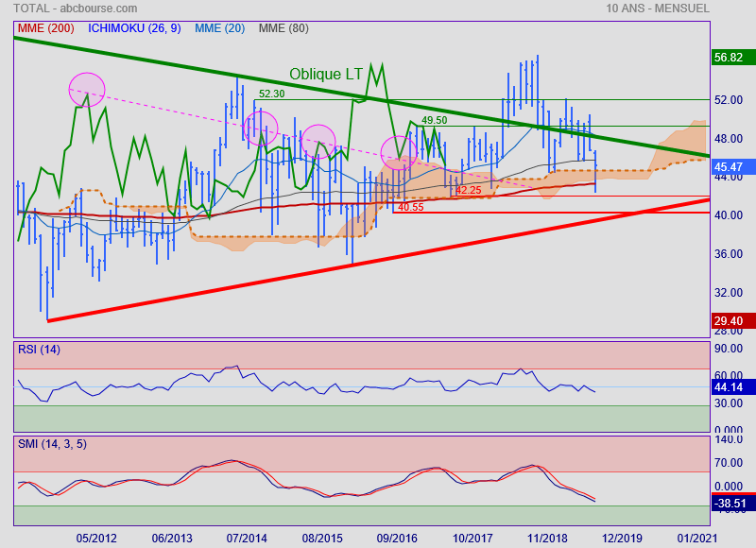Viewport: 756px width, 548px height.
Task: Click the MME (20) legend label
Action: coord(220,28)
